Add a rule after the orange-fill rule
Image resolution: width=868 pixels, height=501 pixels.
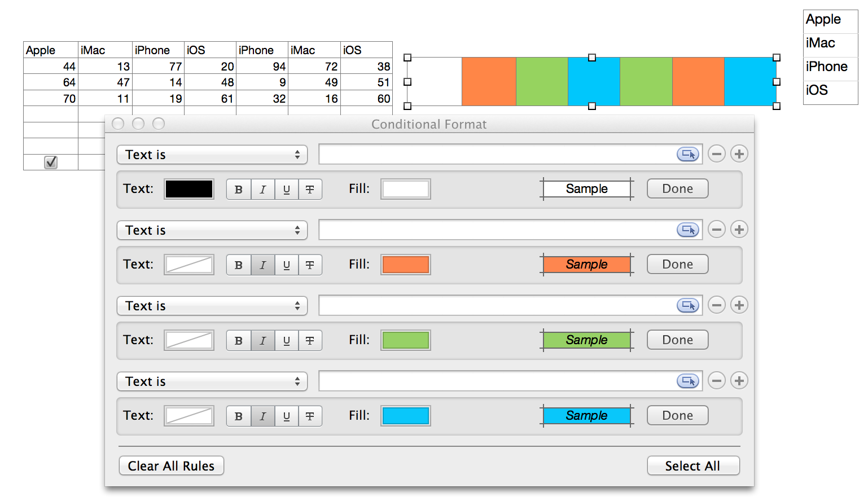coord(739,229)
